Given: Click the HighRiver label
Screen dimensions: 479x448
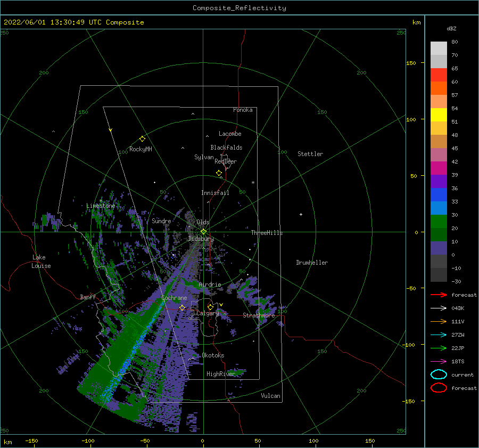Looking at the screenshot, I should coord(220,374).
